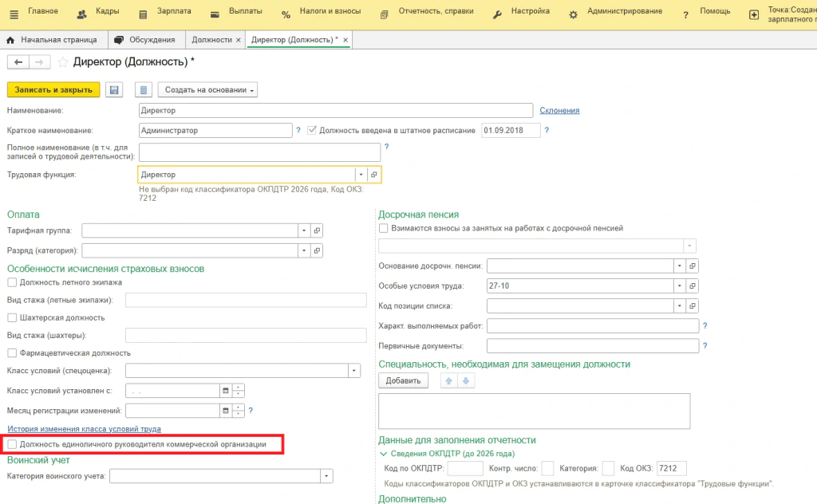The height and width of the screenshot is (504, 817).
Task: Enable Фармацевтическая должность checkbox
Action: tap(12, 353)
